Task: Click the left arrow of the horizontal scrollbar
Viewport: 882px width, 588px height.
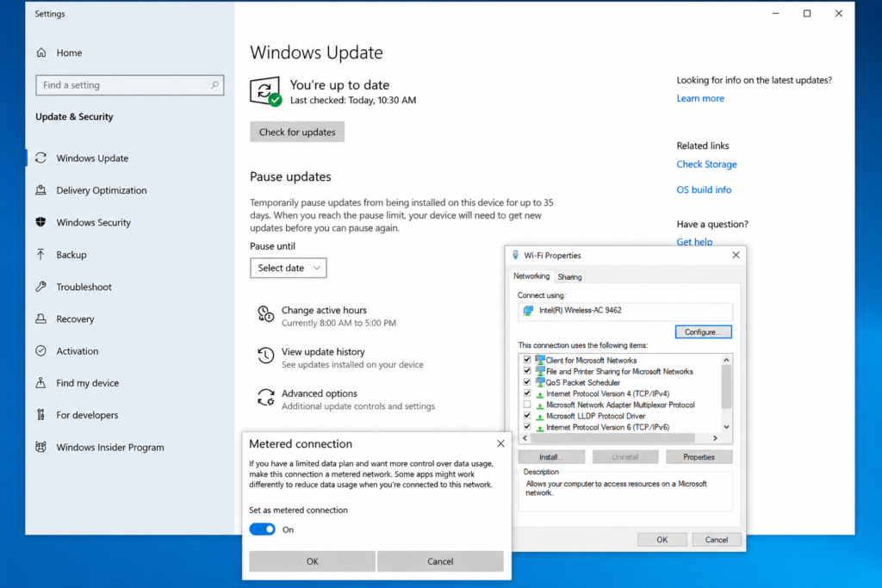Action: click(525, 438)
